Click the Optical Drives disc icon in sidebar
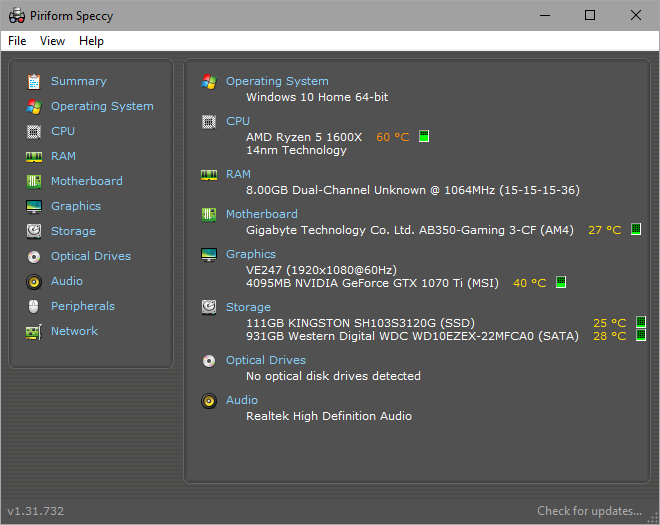Viewport: 660px width, 525px height. [x=34, y=256]
